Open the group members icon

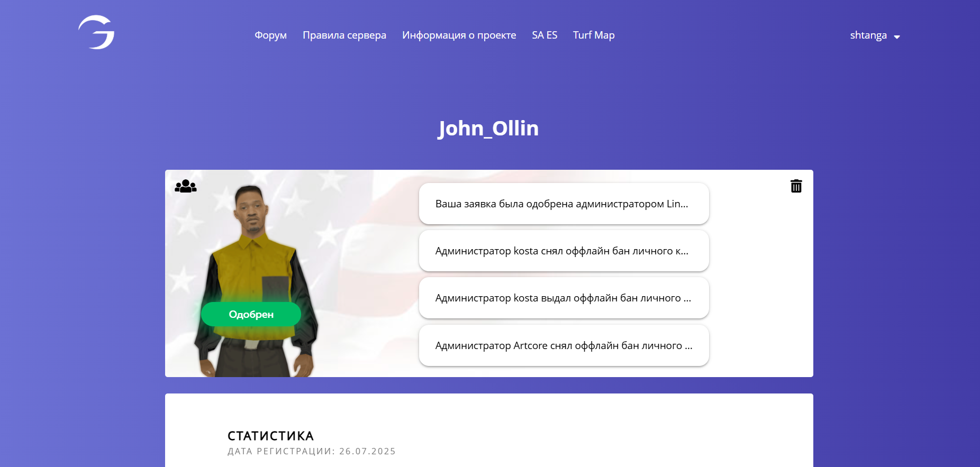186,186
